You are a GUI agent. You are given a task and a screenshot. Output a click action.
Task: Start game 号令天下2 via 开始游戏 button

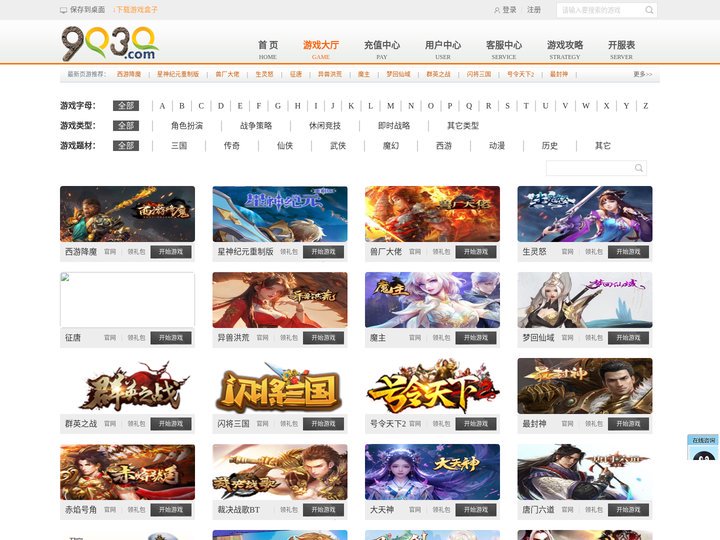[x=476, y=423]
